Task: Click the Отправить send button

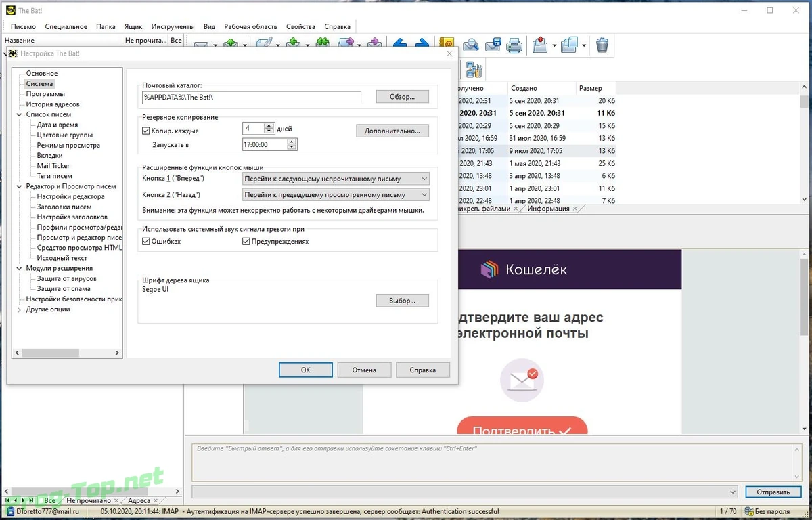Action: [774, 492]
